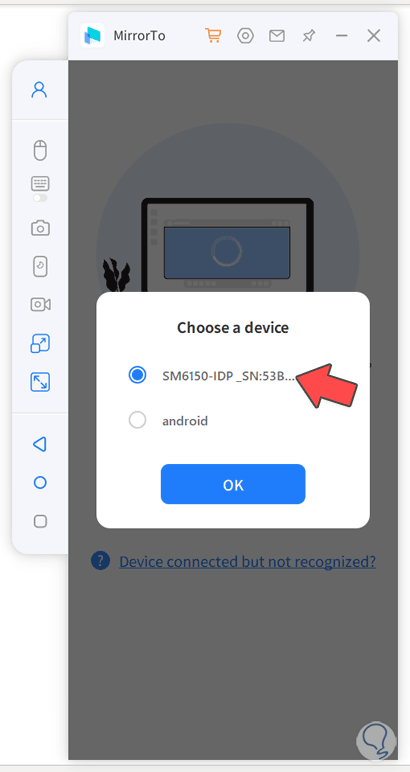Take a screenshot with camera icon

(40, 228)
